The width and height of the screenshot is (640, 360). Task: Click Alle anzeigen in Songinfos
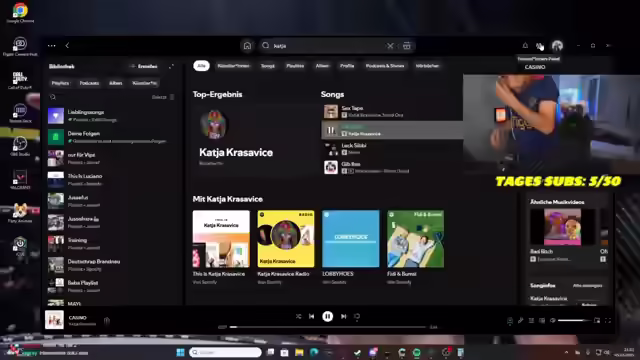pos(587,286)
